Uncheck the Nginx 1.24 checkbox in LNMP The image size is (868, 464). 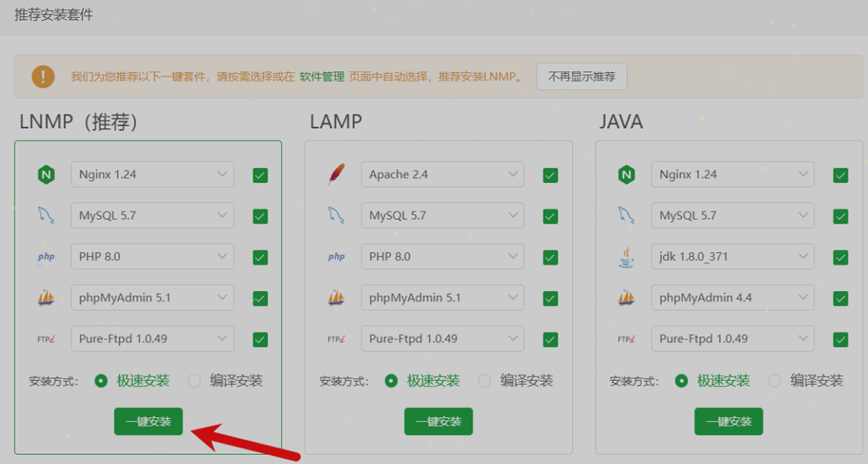260,175
